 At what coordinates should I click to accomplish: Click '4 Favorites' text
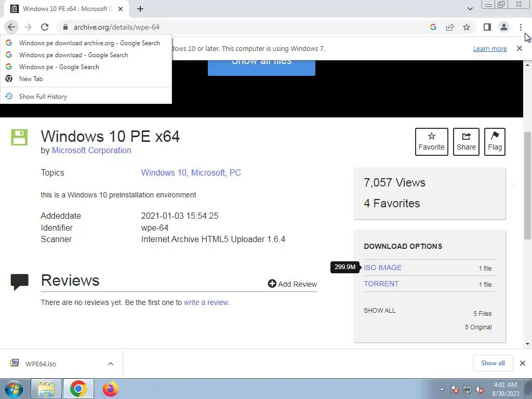392,203
